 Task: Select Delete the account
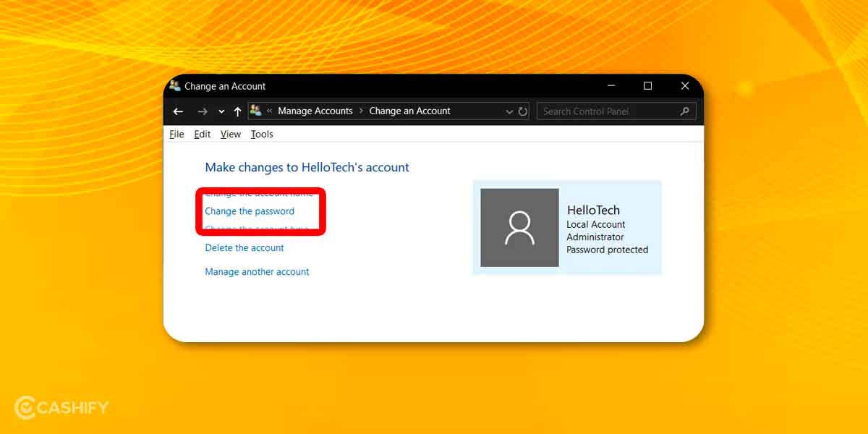click(x=244, y=247)
